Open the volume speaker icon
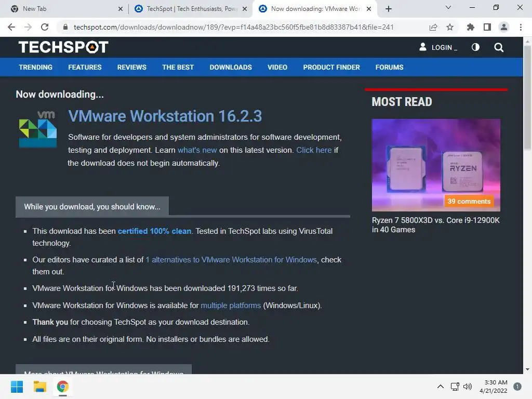The width and height of the screenshot is (532, 399). point(468,387)
